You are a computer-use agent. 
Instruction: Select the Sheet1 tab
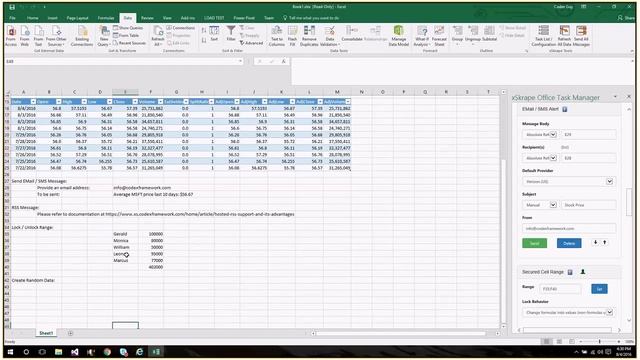click(x=46, y=333)
